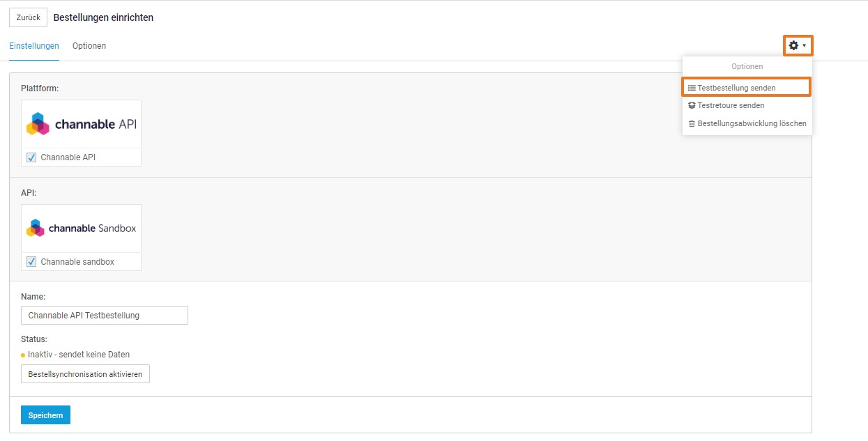Screen dimensions: 868x441
Task: Switch to the Einstellungen tab
Action: [x=34, y=46]
